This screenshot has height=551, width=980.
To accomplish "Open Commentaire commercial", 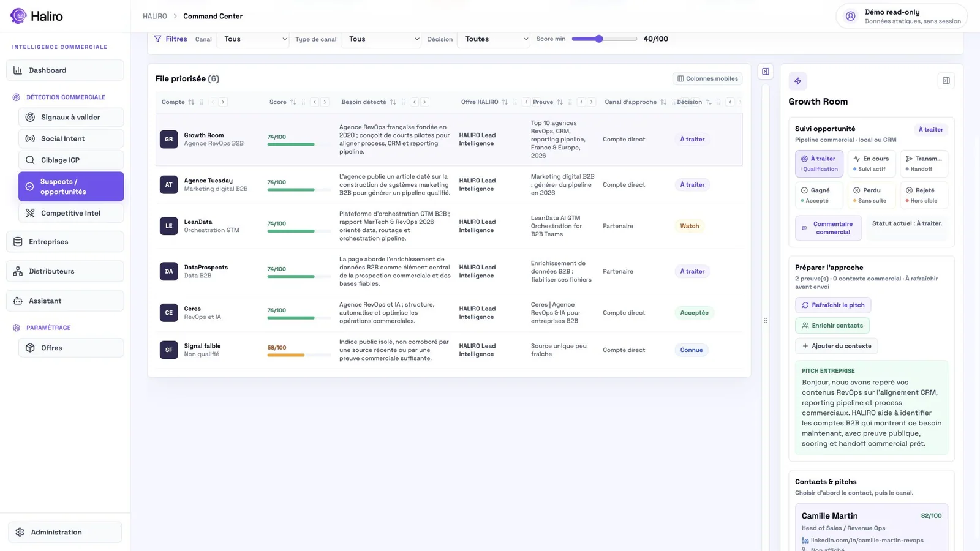I will click(829, 228).
